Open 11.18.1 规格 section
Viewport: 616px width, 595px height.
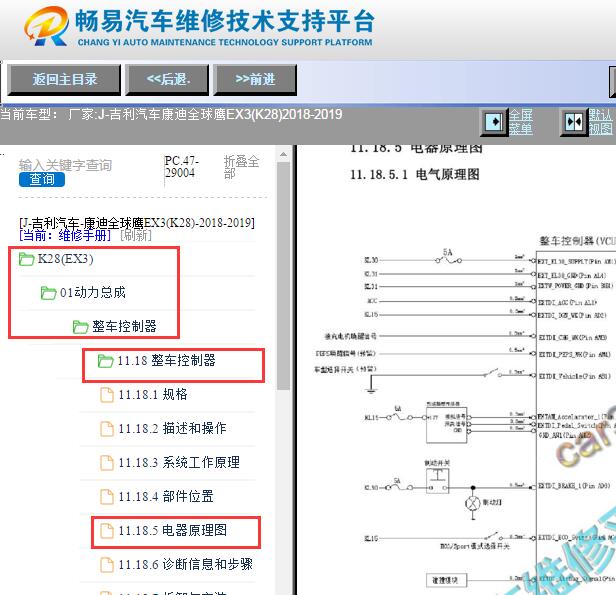153,395
